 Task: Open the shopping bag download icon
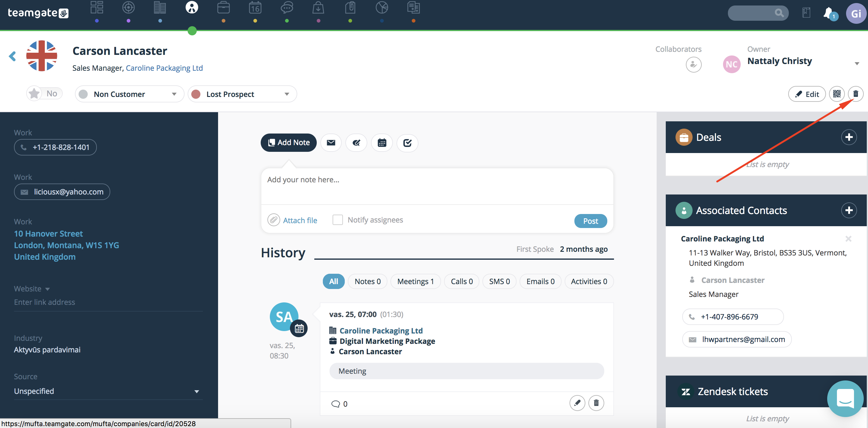click(319, 7)
